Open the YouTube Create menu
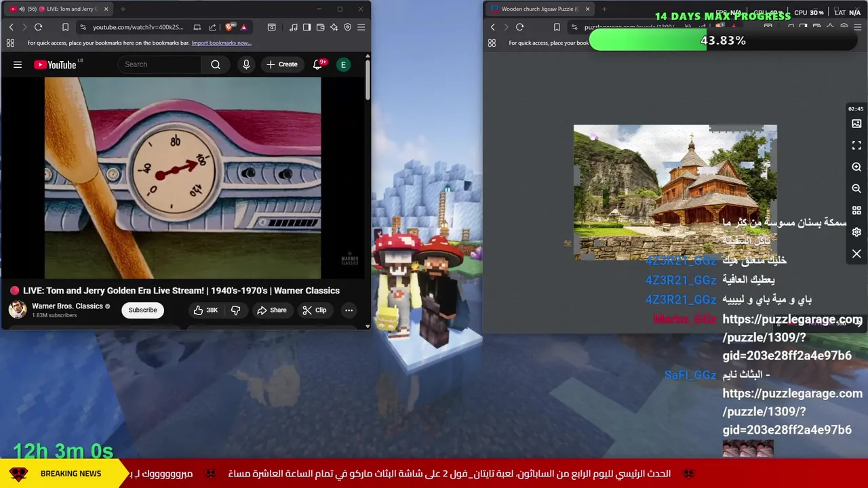The height and width of the screenshot is (488, 868). (x=282, y=64)
